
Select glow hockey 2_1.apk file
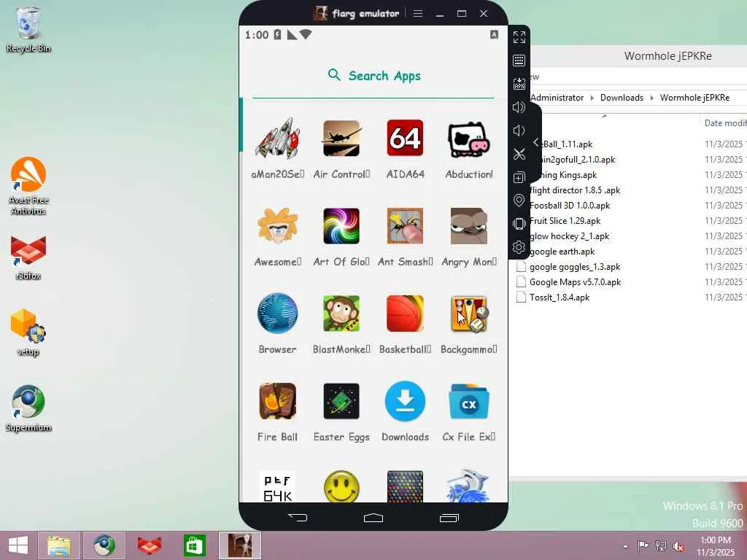pos(569,236)
